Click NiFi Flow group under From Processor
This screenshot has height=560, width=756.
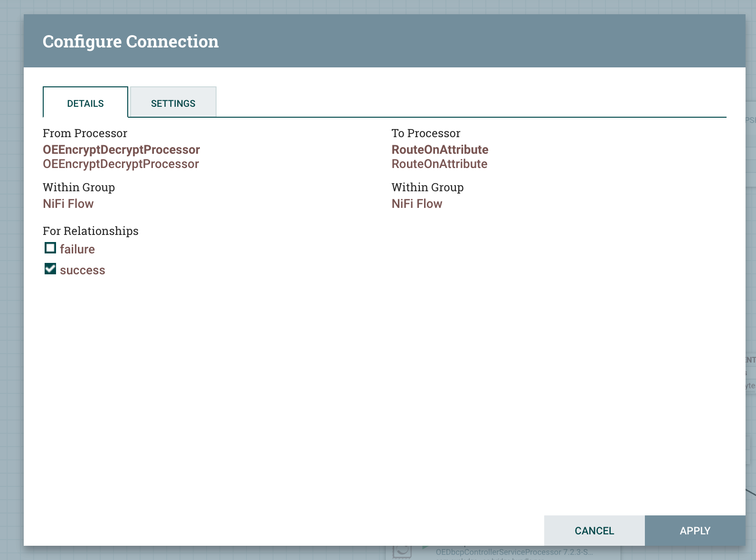pyautogui.click(x=68, y=204)
